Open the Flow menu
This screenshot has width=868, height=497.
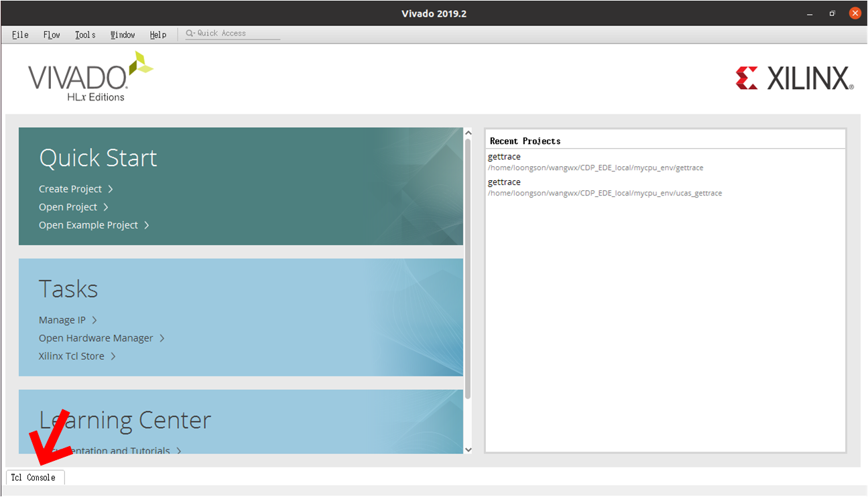point(52,35)
